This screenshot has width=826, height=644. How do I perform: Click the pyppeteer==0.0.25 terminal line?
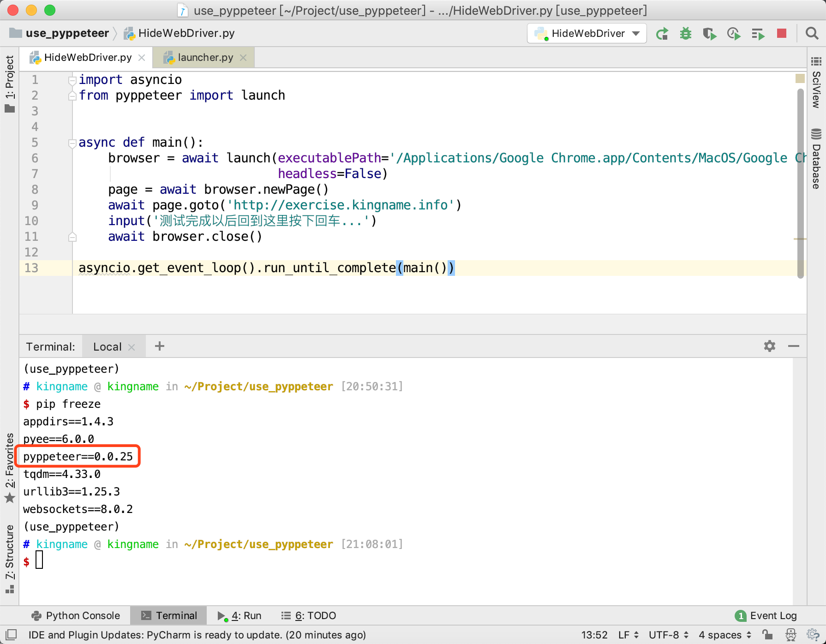(78, 457)
